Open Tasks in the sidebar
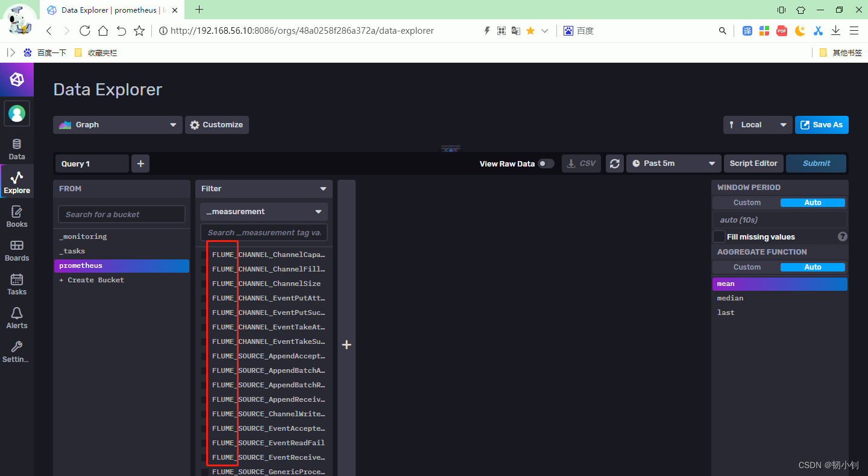Image resolution: width=868 pixels, height=476 pixels. [17, 285]
